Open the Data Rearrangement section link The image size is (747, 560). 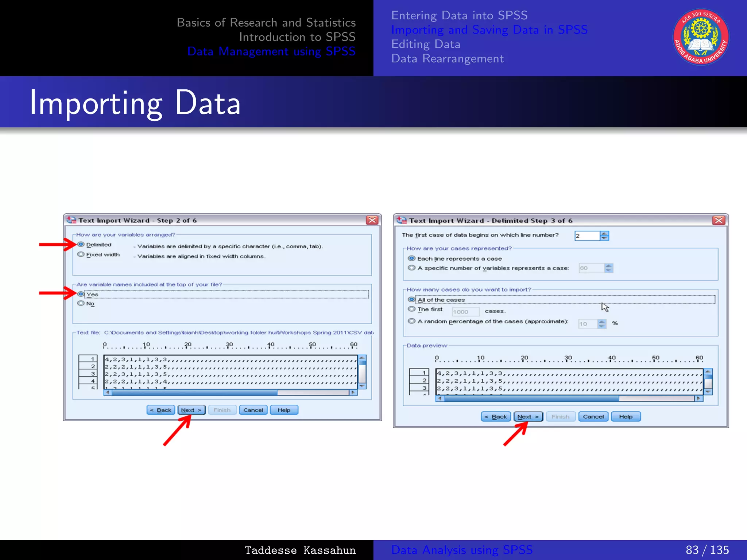click(447, 58)
